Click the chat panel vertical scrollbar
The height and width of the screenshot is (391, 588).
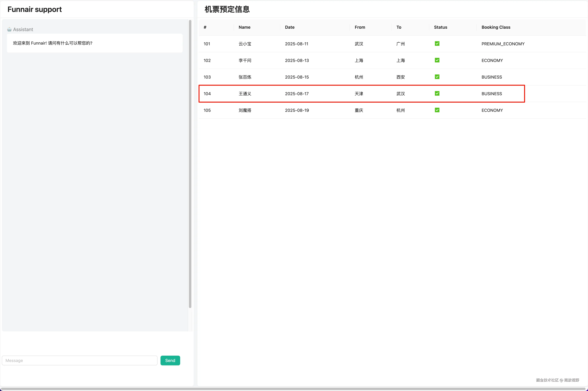pos(190,164)
